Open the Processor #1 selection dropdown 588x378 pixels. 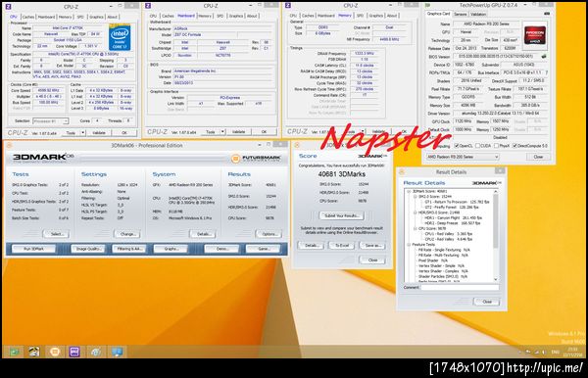coord(51,121)
